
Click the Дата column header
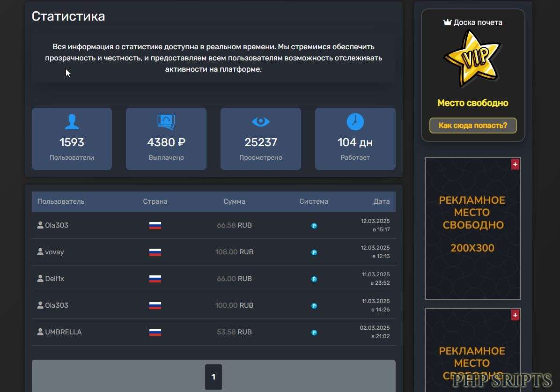[382, 201]
